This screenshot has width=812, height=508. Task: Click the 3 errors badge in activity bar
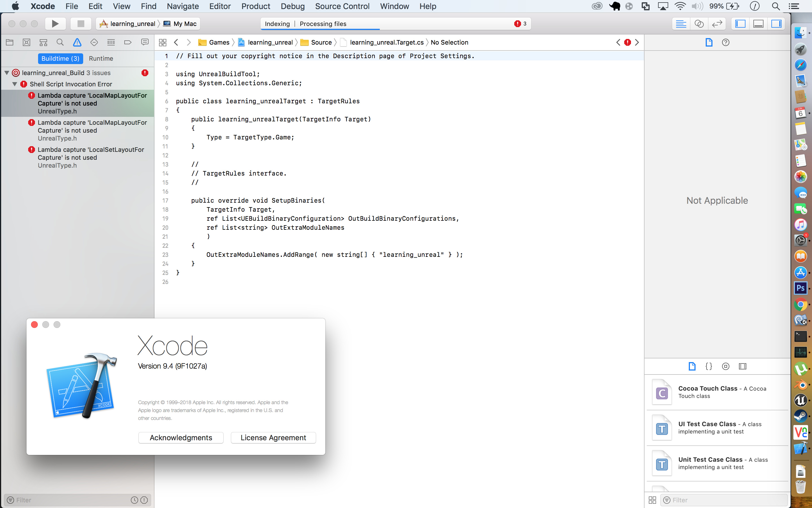coord(520,23)
